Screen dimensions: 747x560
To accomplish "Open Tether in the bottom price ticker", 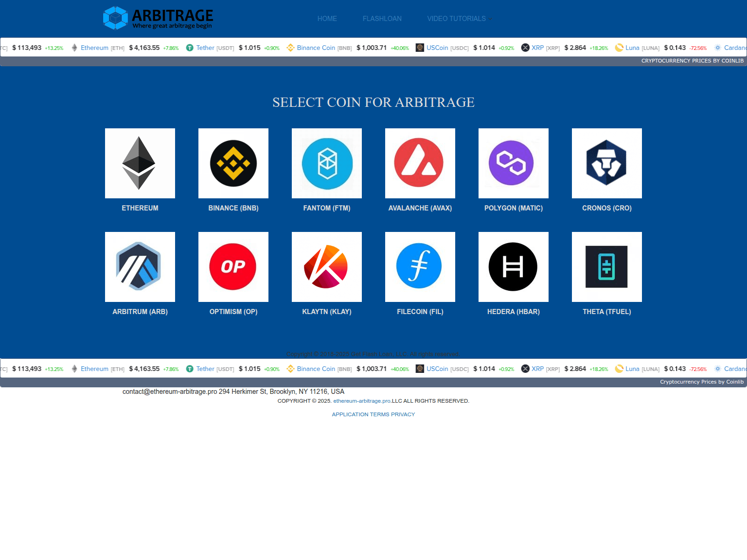I will pyautogui.click(x=205, y=369).
